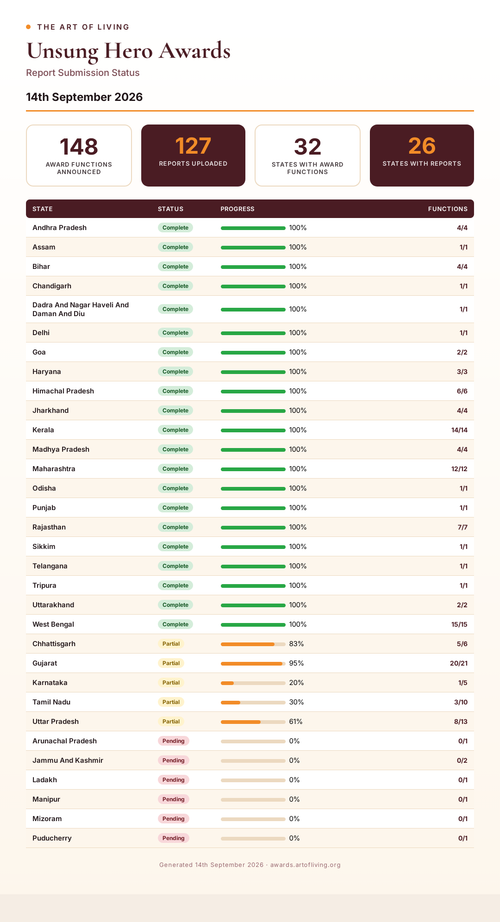Click the Pending badge for Ladakh
The image size is (500, 922).
174,780
